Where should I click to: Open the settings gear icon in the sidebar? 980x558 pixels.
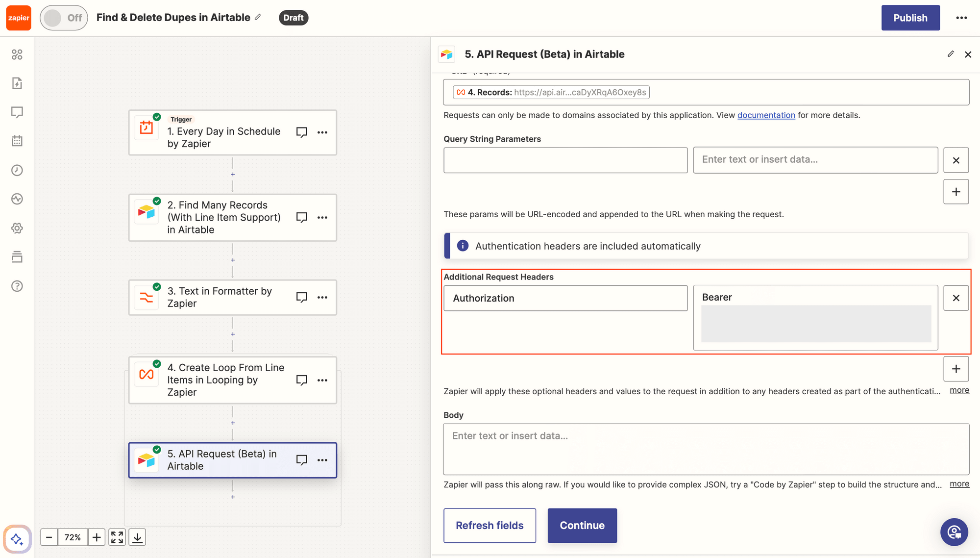(x=17, y=228)
